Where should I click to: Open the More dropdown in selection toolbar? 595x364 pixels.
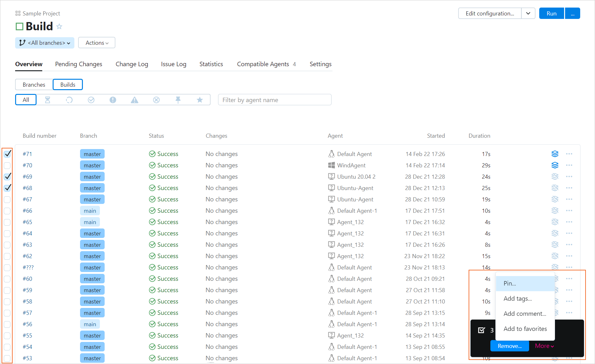click(x=544, y=346)
